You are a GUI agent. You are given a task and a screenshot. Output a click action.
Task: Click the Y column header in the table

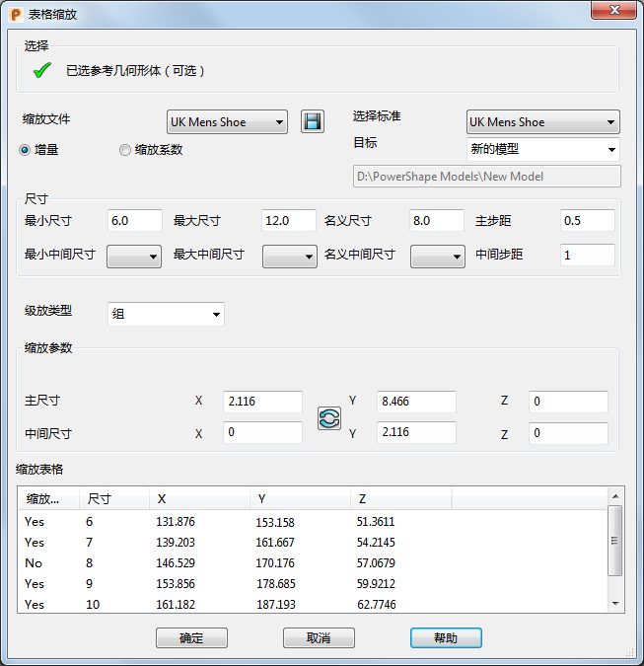point(300,498)
